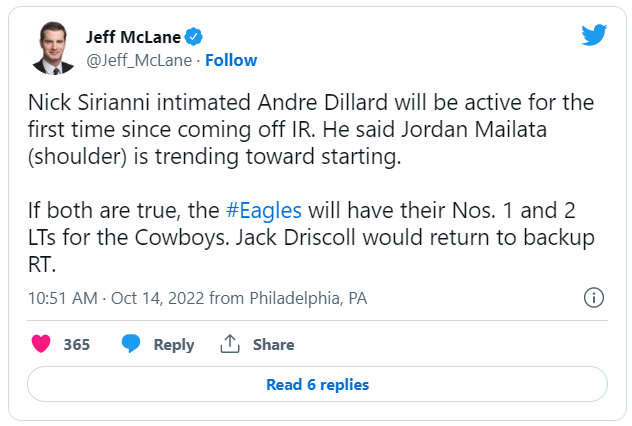The image size is (632, 426).
Task: Like the tweet with the heart icon
Action: click(41, 344)
